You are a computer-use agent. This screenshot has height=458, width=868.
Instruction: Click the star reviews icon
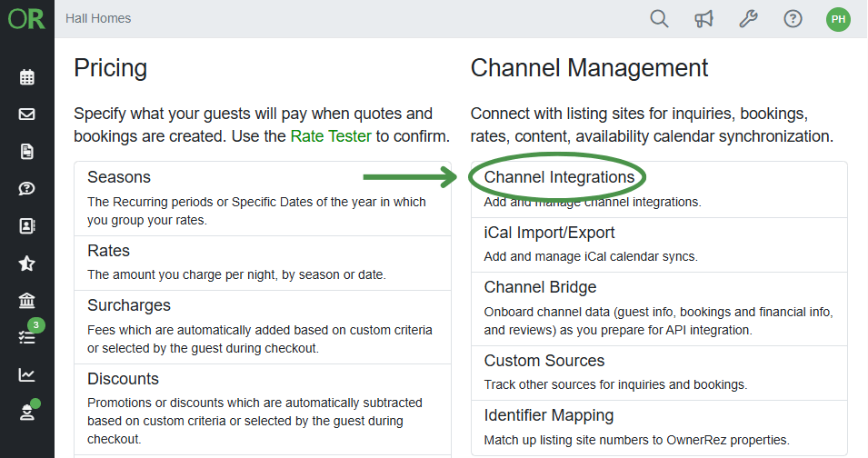(27, 264)
